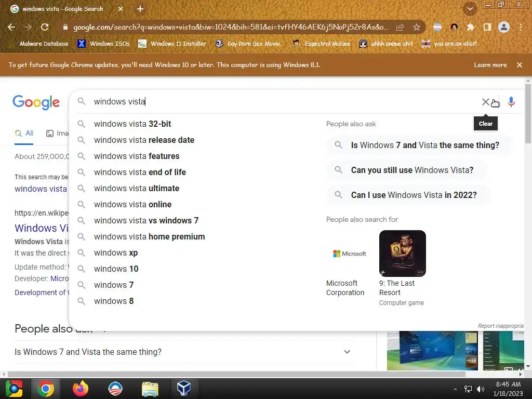The width and height of the screenshot is (532, 399).
Task: Close the windows vista Google Search tab
Action: pos(121,9)
